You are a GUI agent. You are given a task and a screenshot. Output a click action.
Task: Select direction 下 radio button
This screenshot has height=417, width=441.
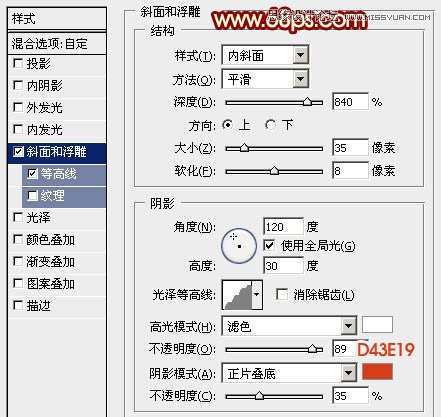coord(270,125)
